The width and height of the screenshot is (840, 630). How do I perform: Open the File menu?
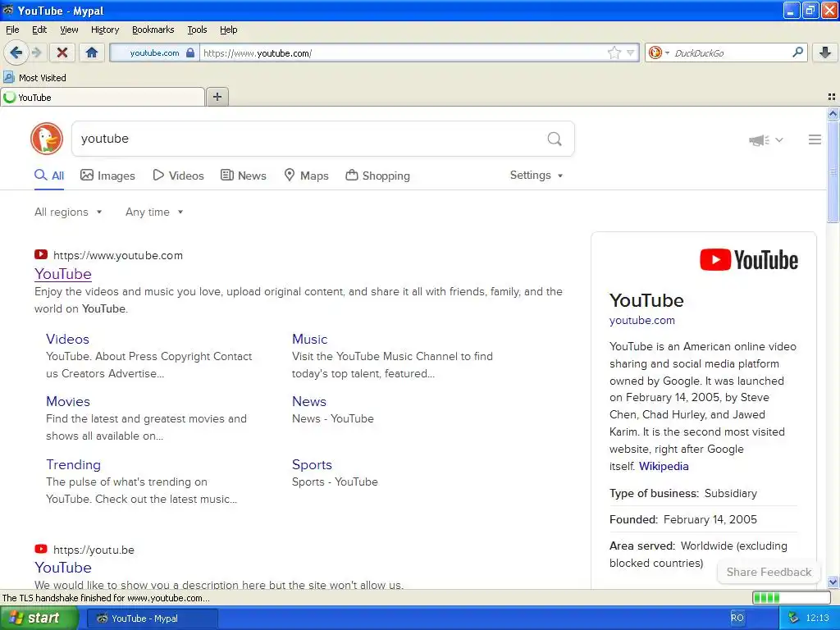pyautogui.click(x=12, y=30)
